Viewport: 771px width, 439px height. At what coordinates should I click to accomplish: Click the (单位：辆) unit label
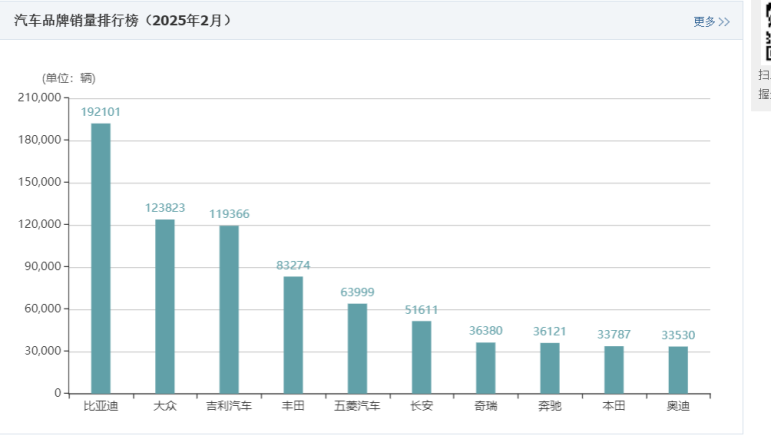click(69, 78)
